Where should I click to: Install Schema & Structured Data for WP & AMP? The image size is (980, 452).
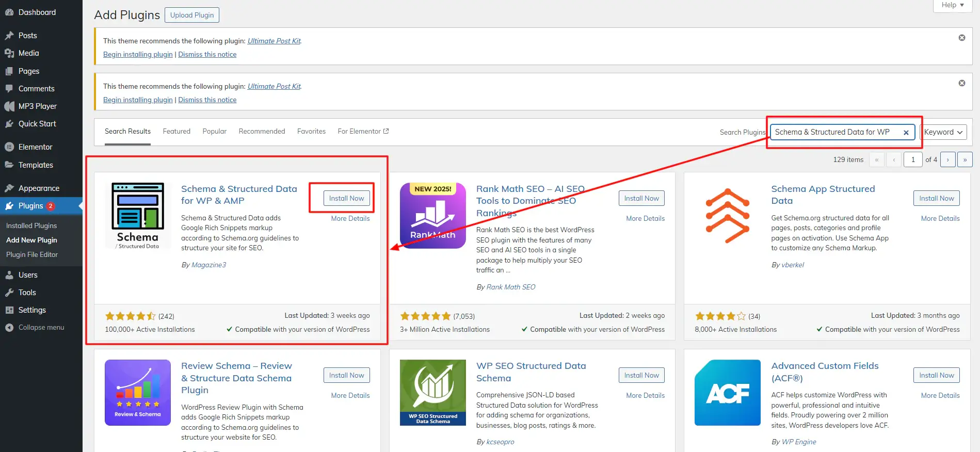point(346,198)
